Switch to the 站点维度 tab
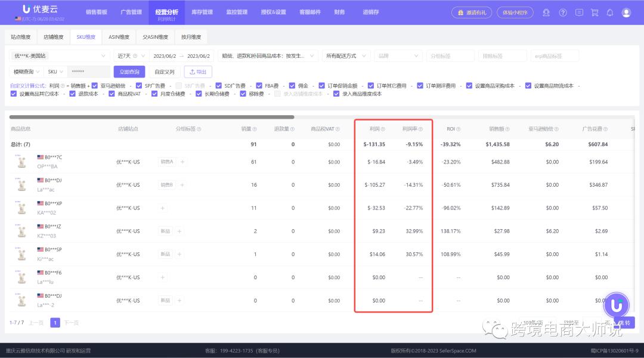This screenshot has height=358, width=644. click(x=20, y=37)
